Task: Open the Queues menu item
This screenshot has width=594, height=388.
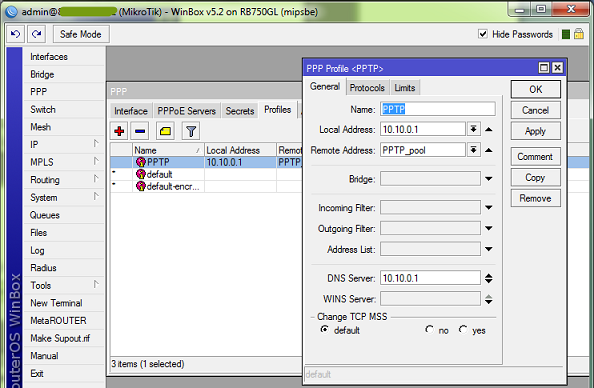Action: point(64,215)
